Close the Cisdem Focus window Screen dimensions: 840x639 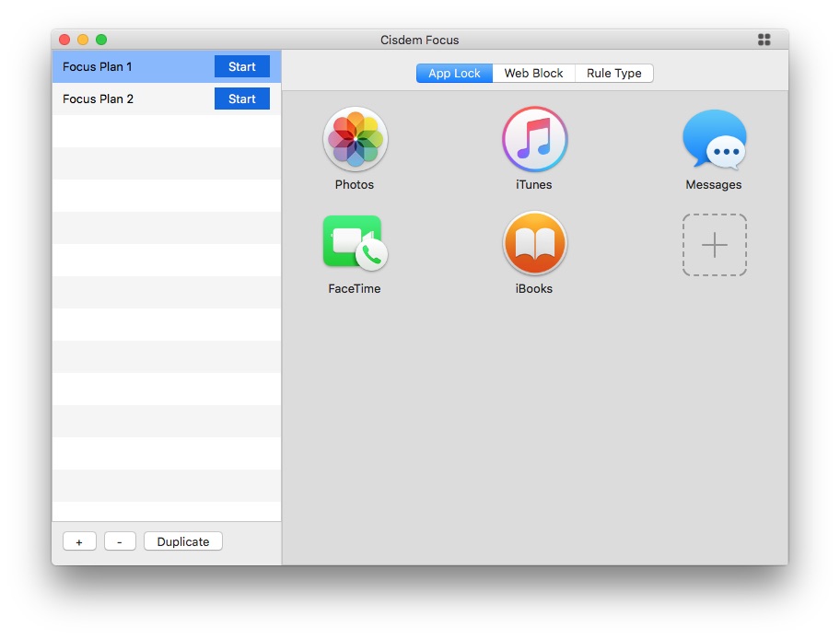coord(64,40)
